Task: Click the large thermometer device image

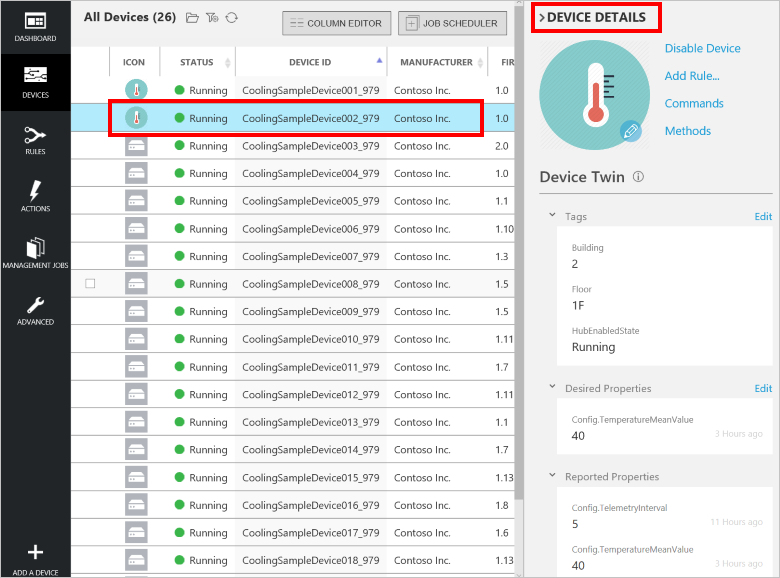Action: click(594, 95)
